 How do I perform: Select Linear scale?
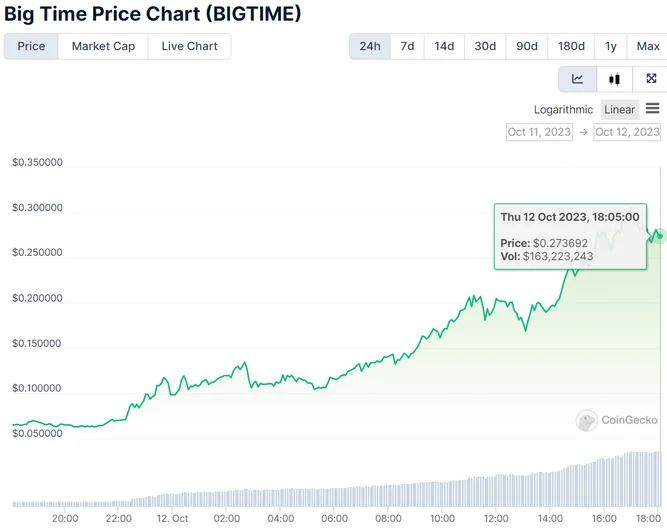click(x=619, y=110)
